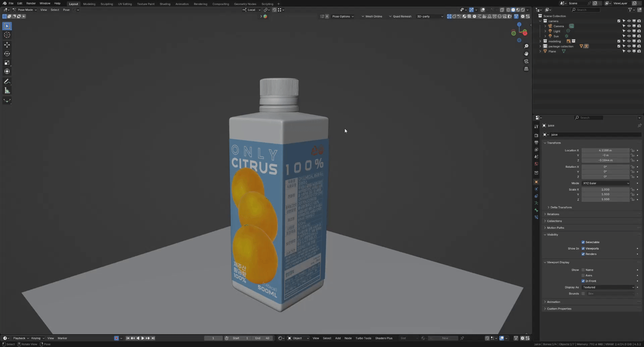Select the Select Box tool
Viewport: 644px width, 347px height.
pos(7,26)
